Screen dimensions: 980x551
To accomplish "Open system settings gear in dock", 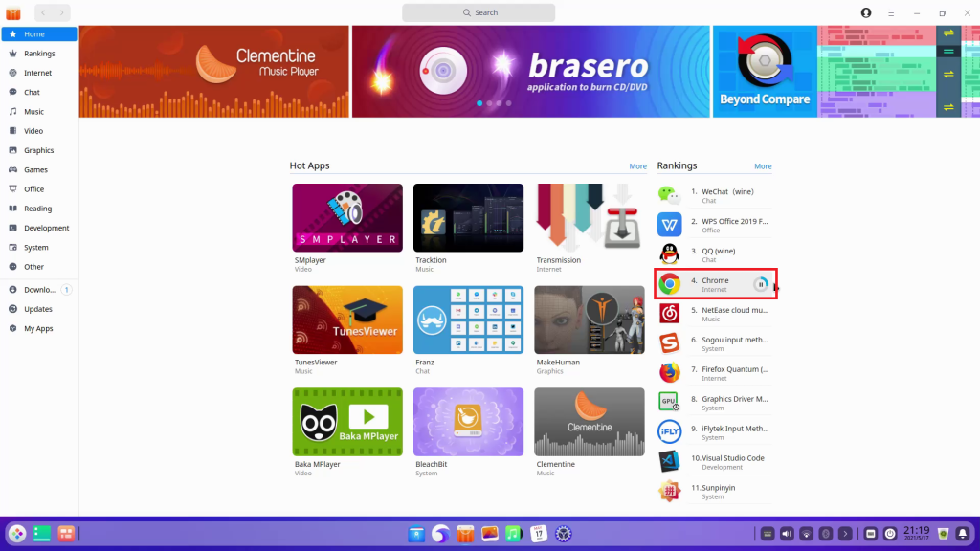I will [563, 534].
